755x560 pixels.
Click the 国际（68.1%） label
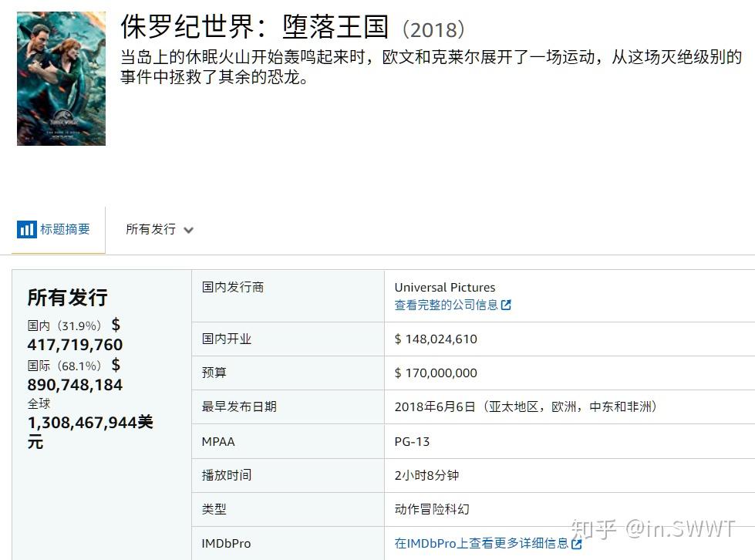(64, 366)
